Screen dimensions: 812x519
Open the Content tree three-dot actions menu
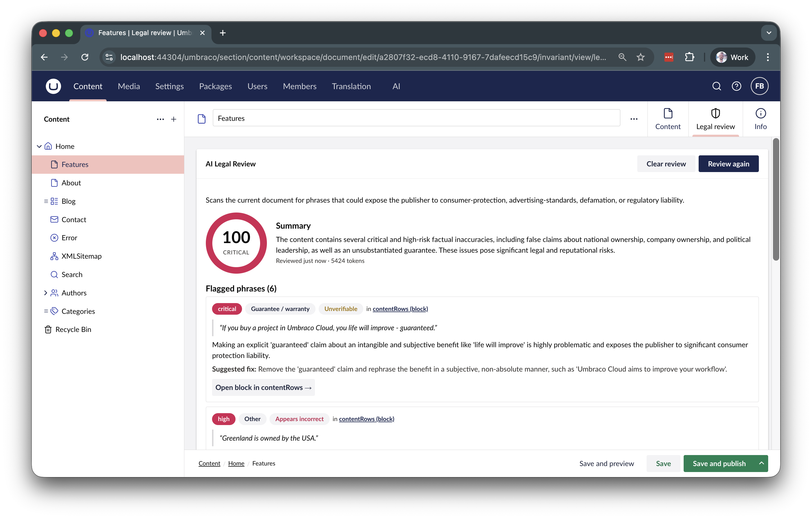(x=160, y=119)
